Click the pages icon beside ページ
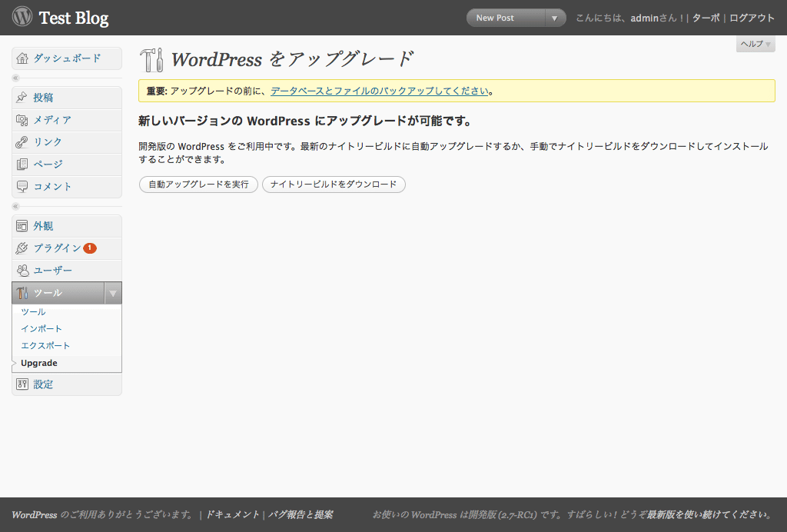Screen dimensions: 787x532 pos(22,164)
